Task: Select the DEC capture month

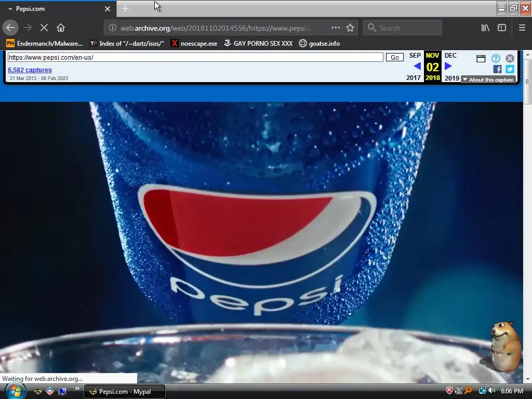Action: click(450, 56)
